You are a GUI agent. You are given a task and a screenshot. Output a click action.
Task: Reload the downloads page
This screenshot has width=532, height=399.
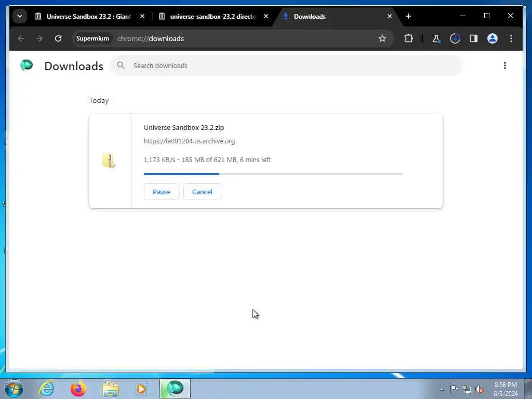coord(58,38)
